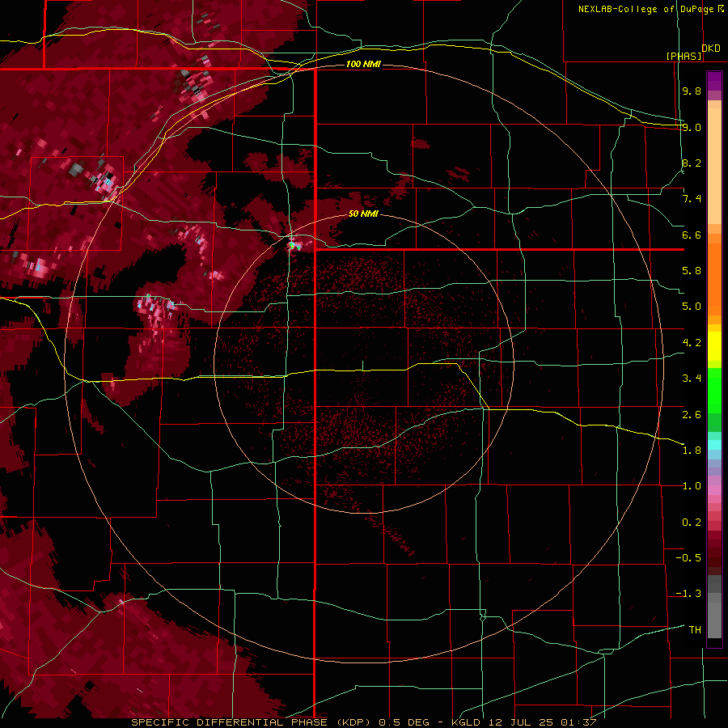Click the 12 JUL 25 01:37 timestamp
Viewport: 728px width, 728px height.
point(542,722)
